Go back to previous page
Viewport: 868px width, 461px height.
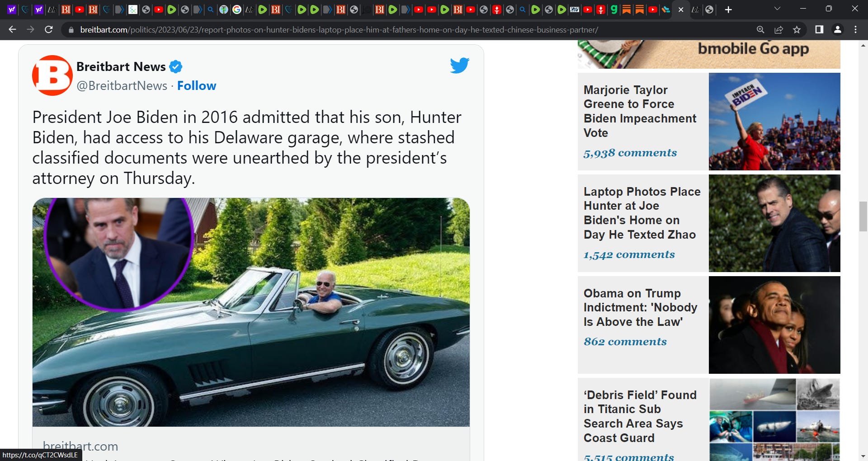point(12,30)
